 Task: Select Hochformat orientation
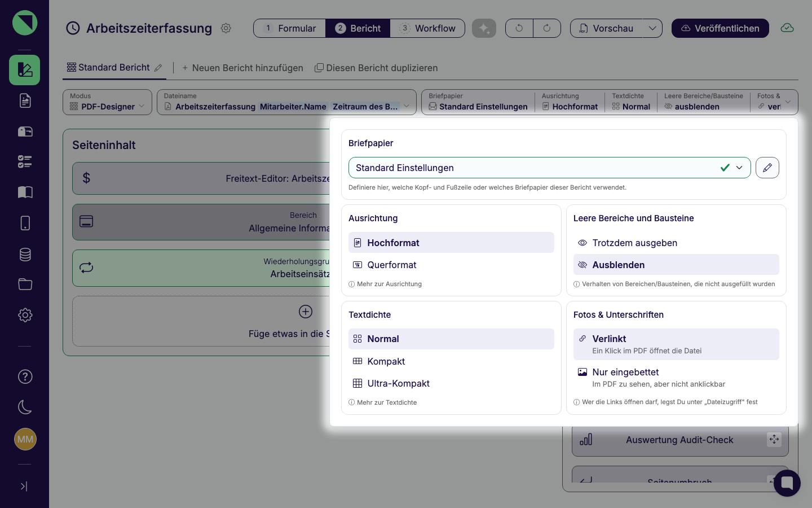[x=451, y=243]
